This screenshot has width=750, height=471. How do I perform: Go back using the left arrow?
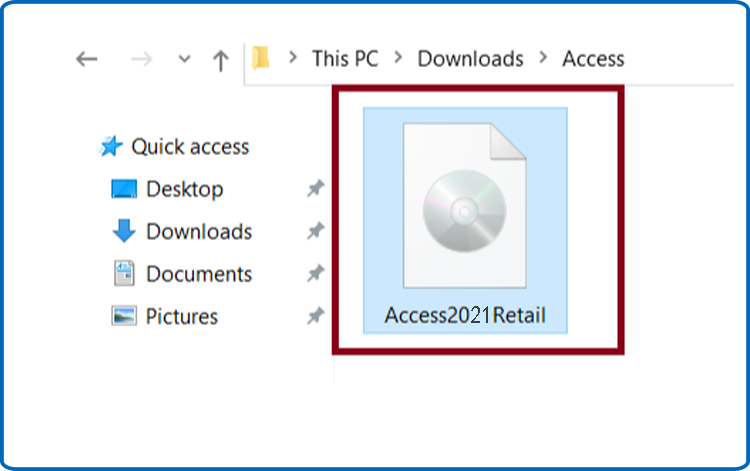(x=87, y=59)
